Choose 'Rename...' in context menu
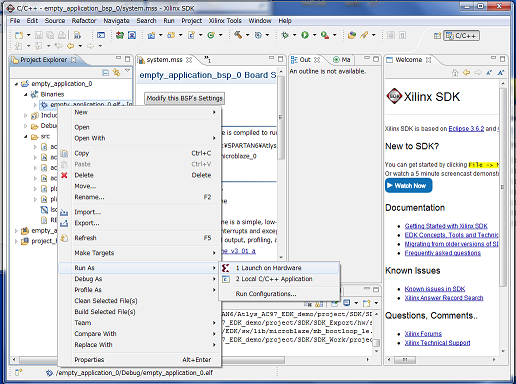The image size is (516, 384). [x=139, y=197]
